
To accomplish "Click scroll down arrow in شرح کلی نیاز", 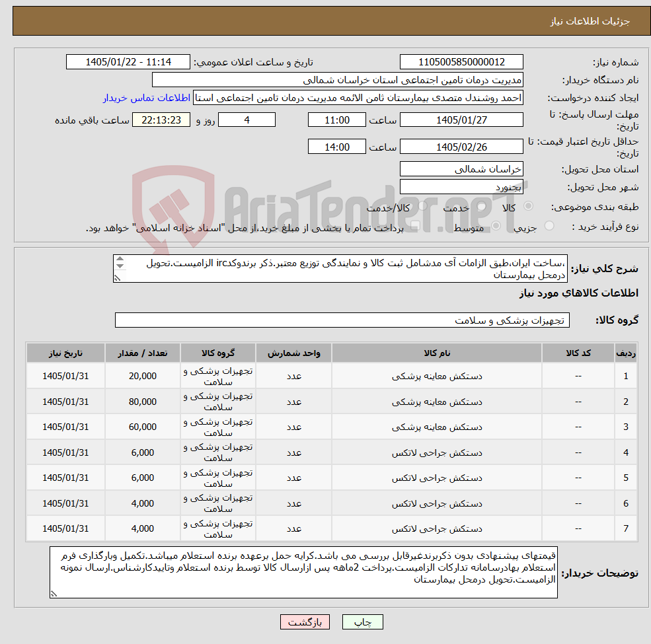I will click(x=120, y=266).
